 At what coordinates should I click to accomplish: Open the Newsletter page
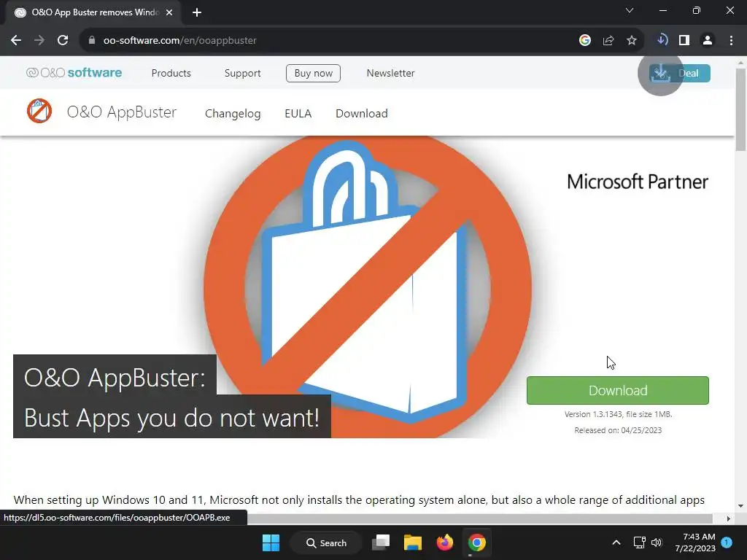[x=390, y=74]
